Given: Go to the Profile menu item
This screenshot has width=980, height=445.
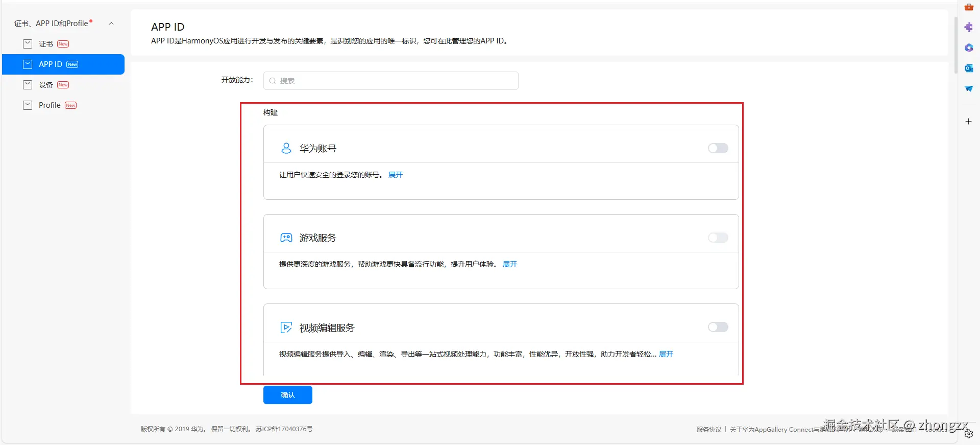Looking at the screenshot, I should coord(63,105).
